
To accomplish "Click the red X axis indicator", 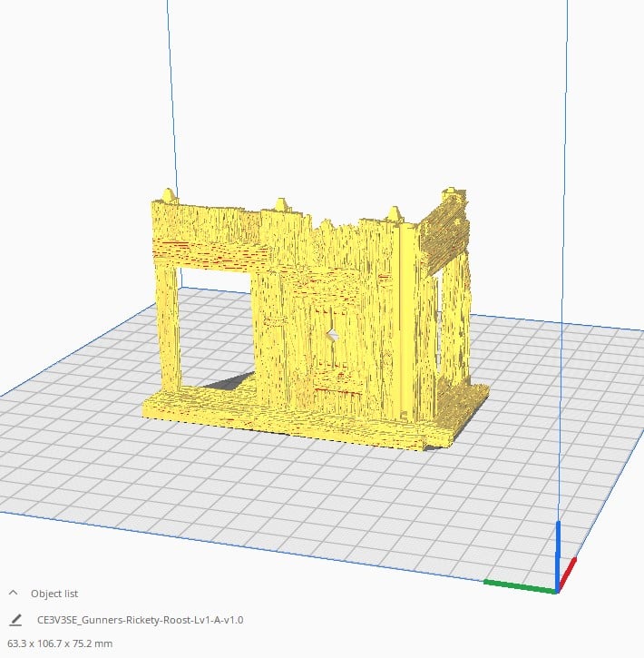I will point(568,573).
